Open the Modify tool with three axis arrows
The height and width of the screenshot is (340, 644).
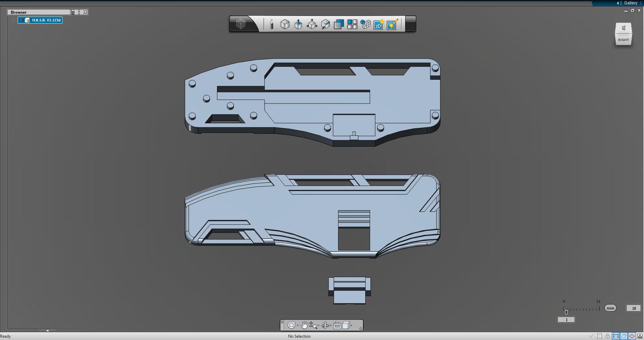[x=312, y=24]
